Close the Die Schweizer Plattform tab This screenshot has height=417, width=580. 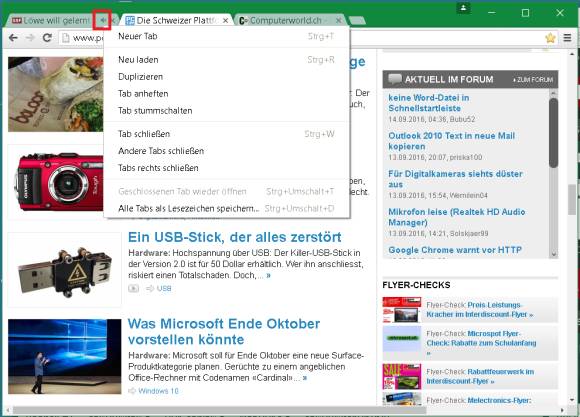pos(225,21)
